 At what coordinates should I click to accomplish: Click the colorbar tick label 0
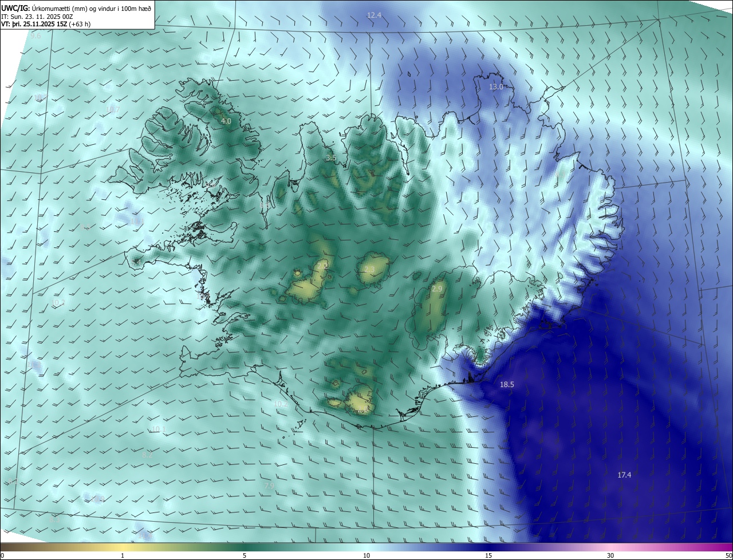pyautogui.click(x=2, y=555)
